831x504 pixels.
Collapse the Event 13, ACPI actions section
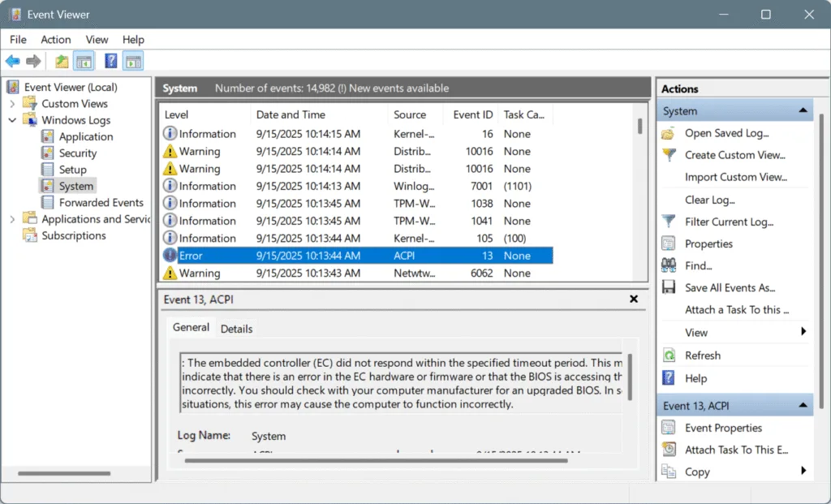point(803,404)
